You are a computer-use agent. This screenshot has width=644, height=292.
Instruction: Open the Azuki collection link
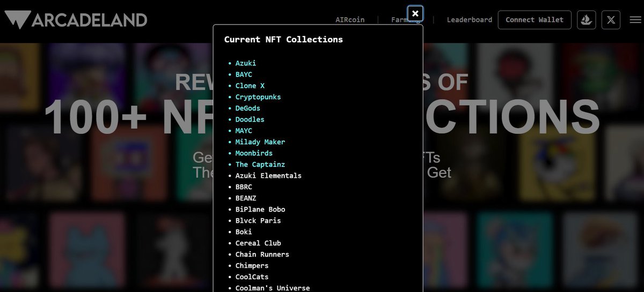(246, 63)
